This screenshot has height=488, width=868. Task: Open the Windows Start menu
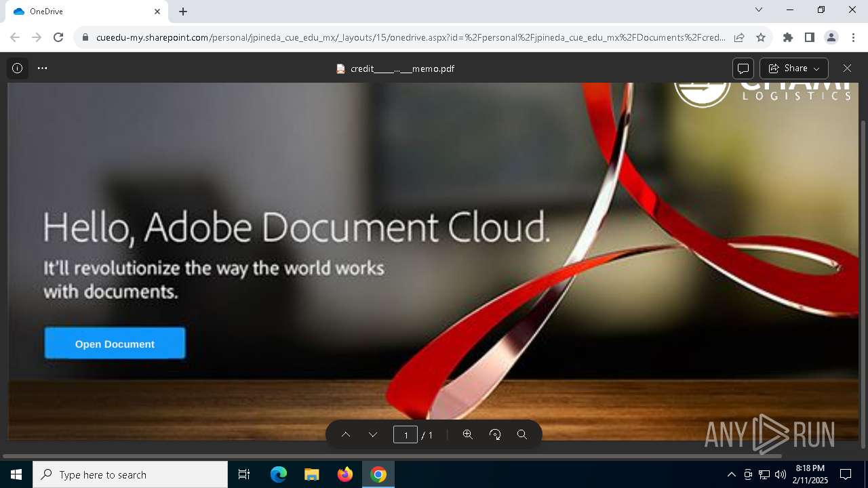click(x=16, y=474)
